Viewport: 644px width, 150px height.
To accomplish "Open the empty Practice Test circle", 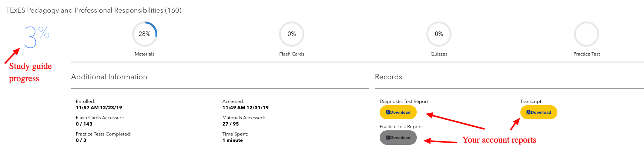I will pos(587,34).
